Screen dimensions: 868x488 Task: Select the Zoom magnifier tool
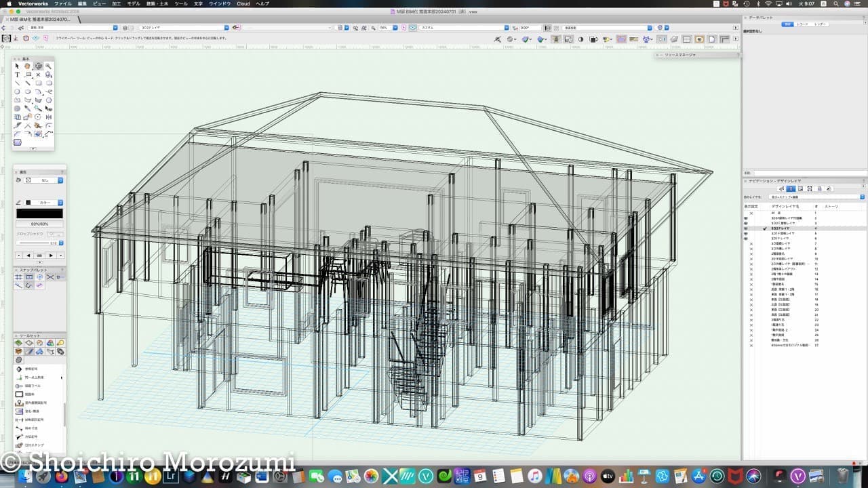49,66
